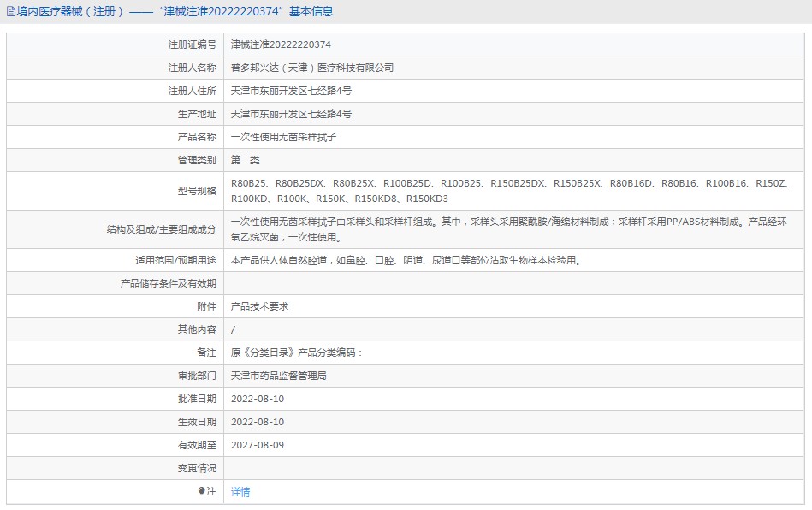812x510 pixels.
Task: Click the 注册人名称 label
Action: (x=193, y=68)
